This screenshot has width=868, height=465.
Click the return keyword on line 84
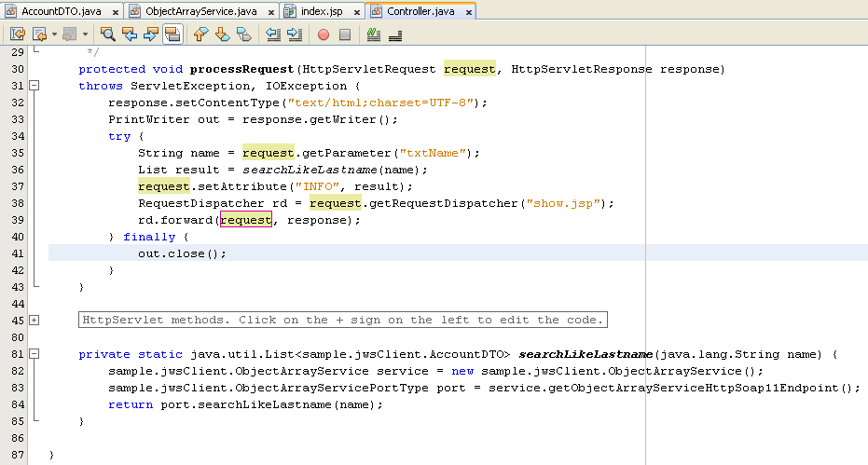click(131, 404)
